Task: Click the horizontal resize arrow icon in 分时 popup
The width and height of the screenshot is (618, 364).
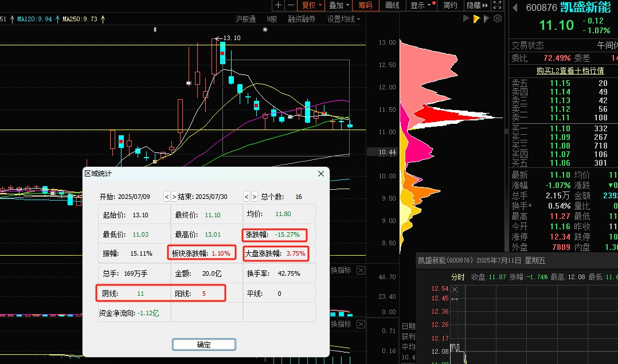Action: 455,299
